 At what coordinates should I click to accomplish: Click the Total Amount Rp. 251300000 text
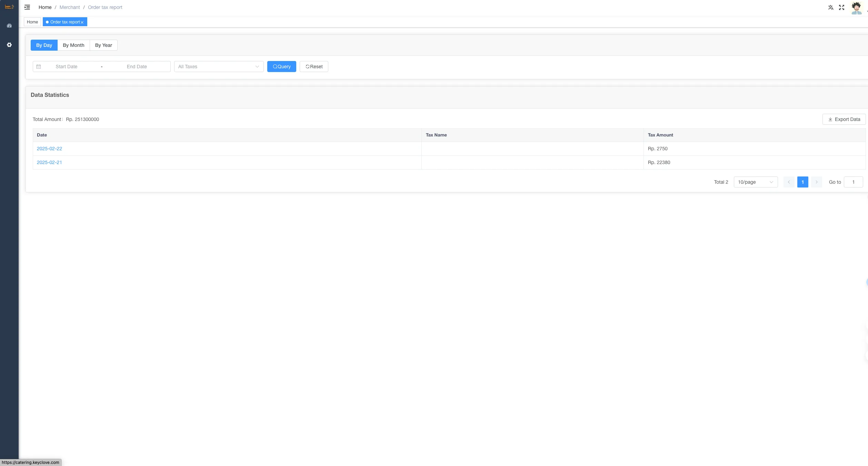pyautogui.click(x=66, y=119)
